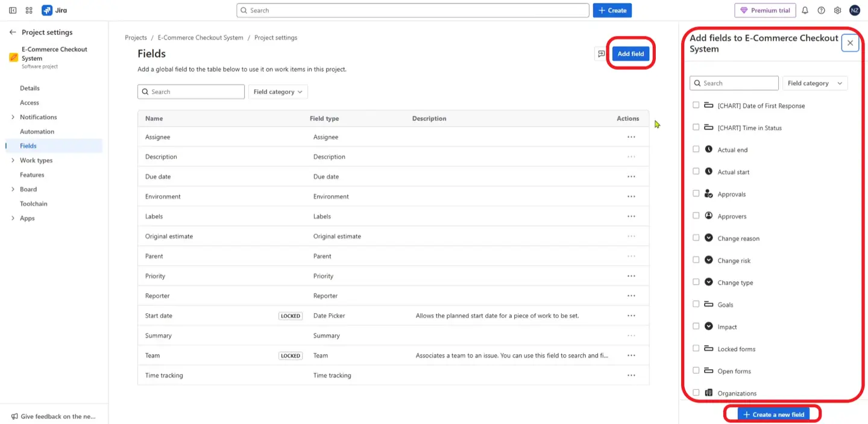868x424 pixels.
Task: Open the Access settings page
Action: [30, 102]
